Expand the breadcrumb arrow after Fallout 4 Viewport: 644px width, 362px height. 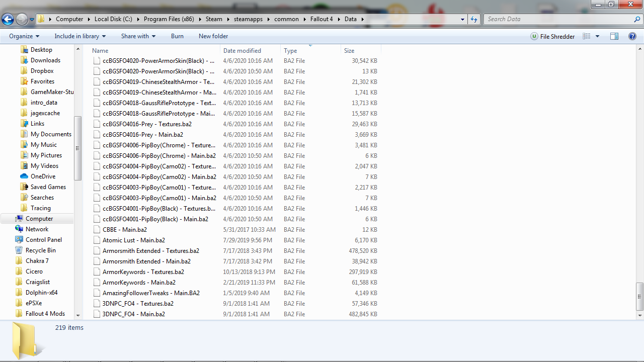coord(340,19)
